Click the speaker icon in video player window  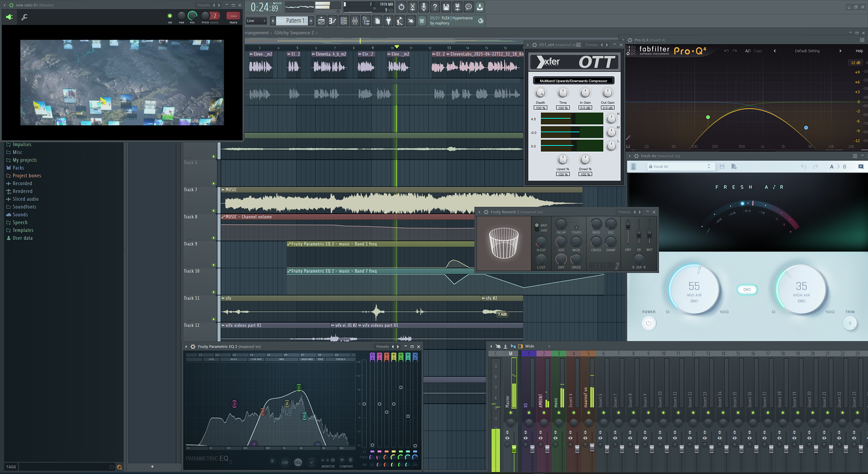pyautogui.click(x=9, y=17)
